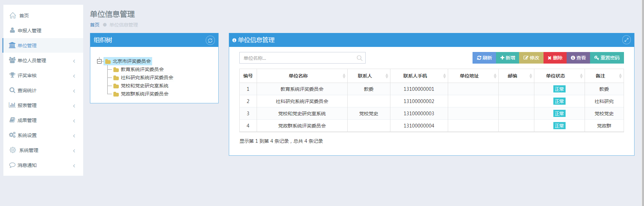Image resolution: width=644 pixels, height=206 pixels.
Task: Click the user icon beside 申报人管理
Action: click(12, 30)
